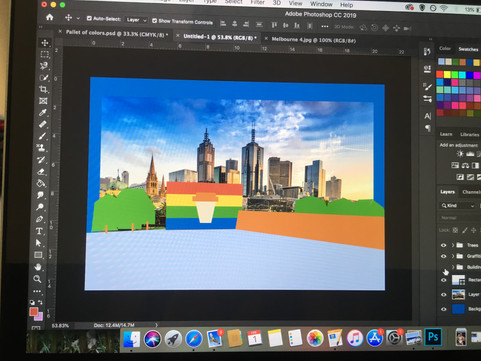The image size is (481, 361).
Task: Hide the Graffiti layer group
Action: pyautogui.click(x=443, y=256)
